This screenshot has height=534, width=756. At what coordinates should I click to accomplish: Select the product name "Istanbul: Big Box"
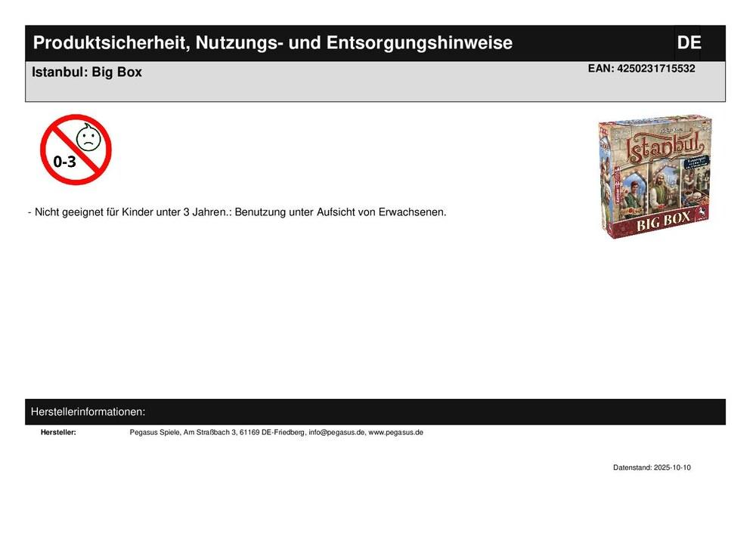(x=87, y=73)
